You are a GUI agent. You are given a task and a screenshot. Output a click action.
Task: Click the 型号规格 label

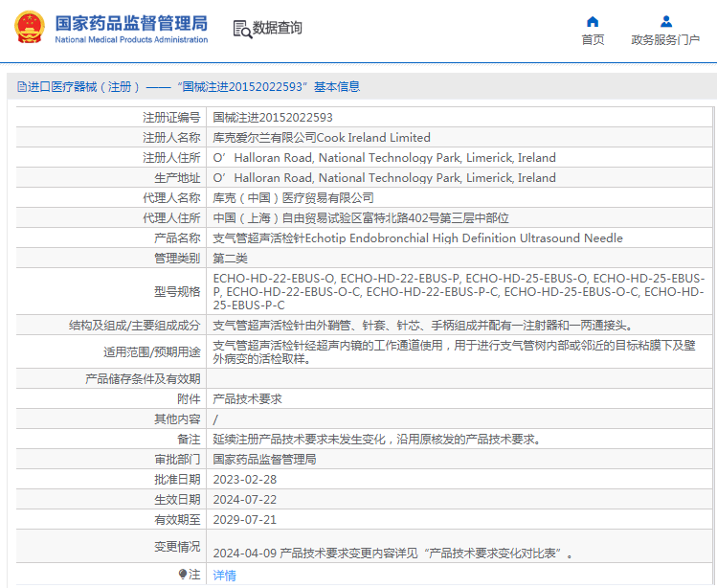177,292
